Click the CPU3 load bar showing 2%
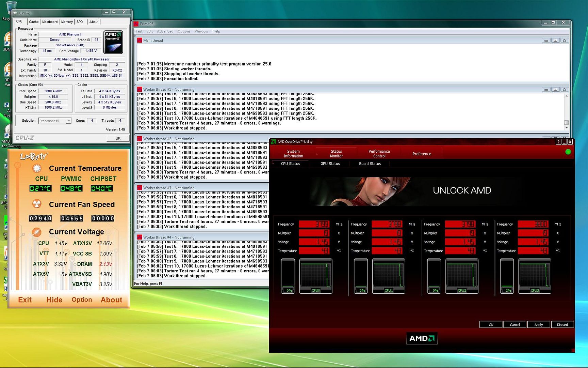Viewport: 588px width, 368px height. coord(507,276)
